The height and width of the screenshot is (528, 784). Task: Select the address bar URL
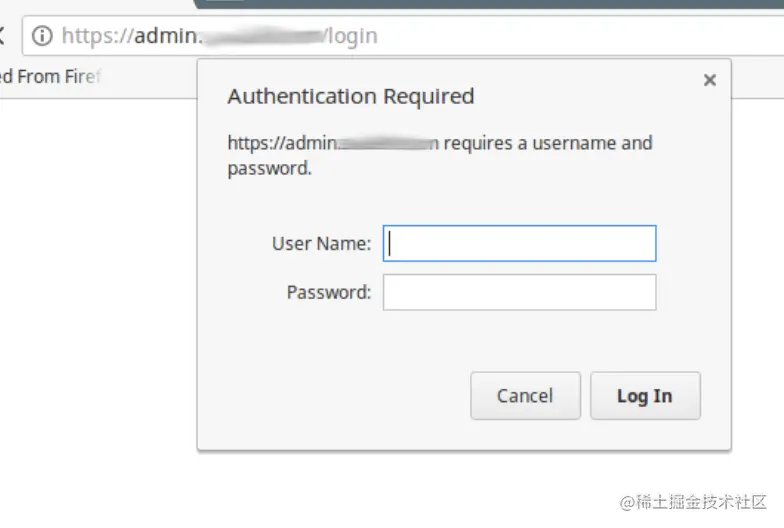[x=400, y=37]
